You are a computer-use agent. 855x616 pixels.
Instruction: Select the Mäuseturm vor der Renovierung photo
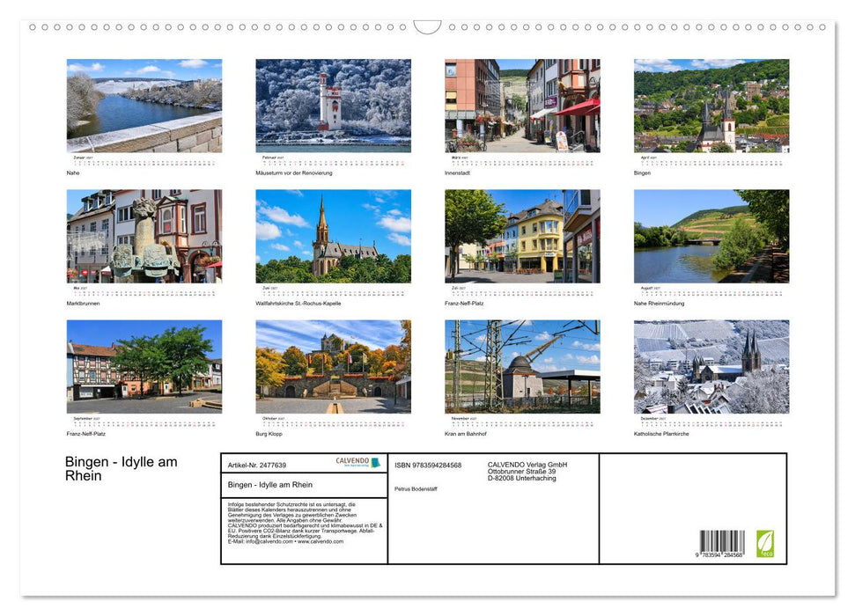(x=333, y=106)
